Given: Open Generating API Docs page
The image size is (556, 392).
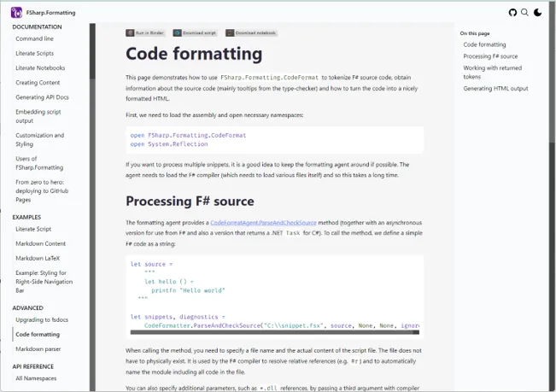Looking at the screenshot, I should (x=42, y=97).
